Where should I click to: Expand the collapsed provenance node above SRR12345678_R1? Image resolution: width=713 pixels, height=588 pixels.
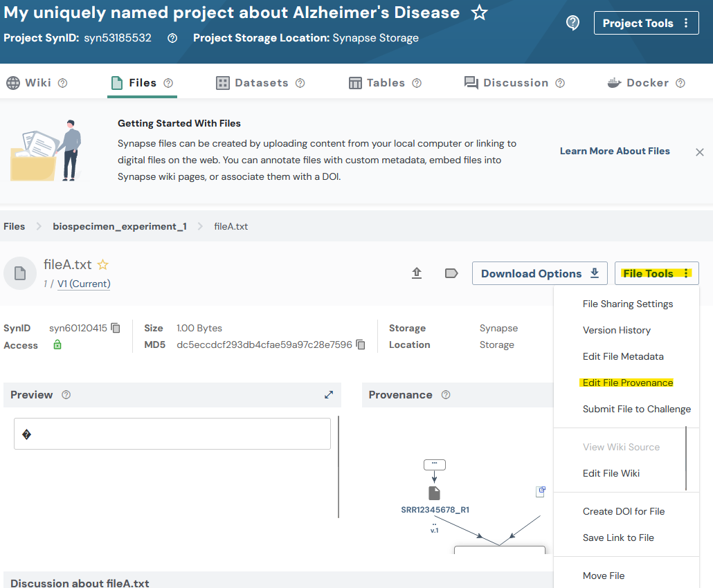coord(434,464)
